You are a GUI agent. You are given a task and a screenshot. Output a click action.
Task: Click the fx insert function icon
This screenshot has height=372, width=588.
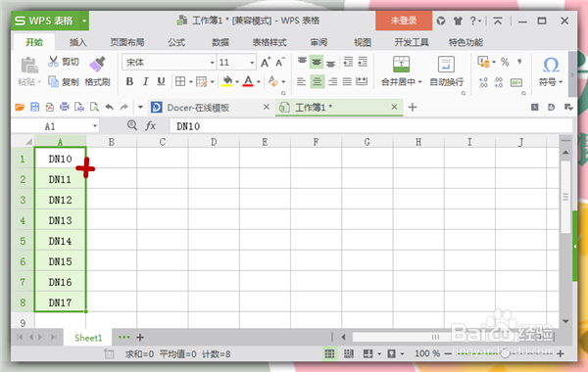pyautogui.click(x=150, y=125)
